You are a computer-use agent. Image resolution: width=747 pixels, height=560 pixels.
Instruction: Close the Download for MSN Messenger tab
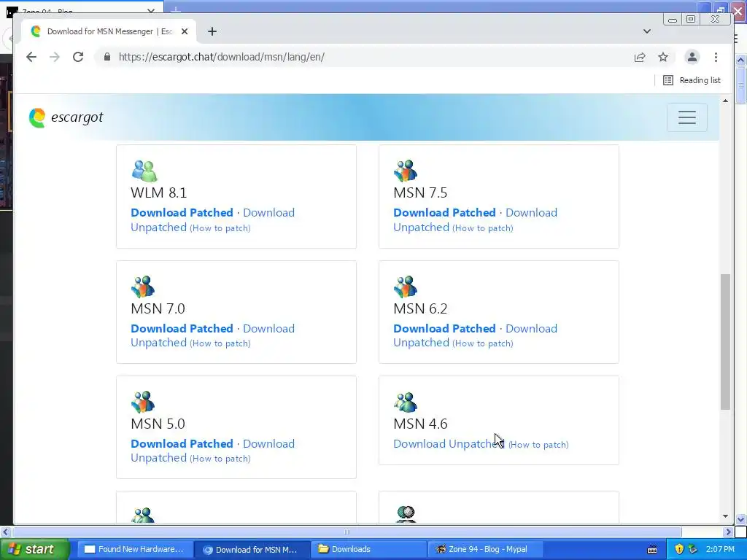[185, 31]
